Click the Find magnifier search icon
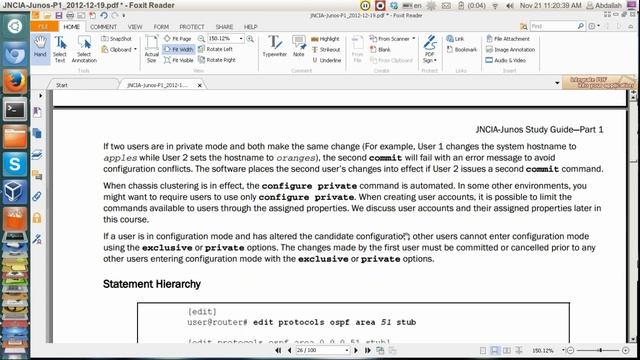 tap(581, 26)
